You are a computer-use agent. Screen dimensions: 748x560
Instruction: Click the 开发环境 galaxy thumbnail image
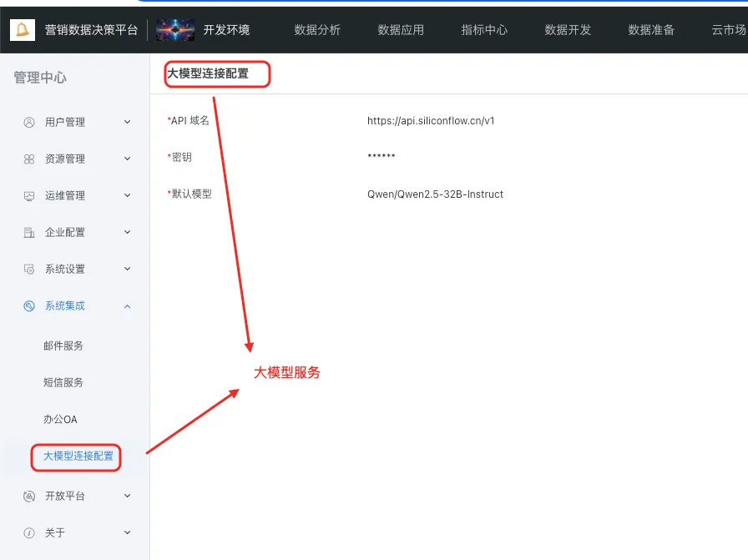tap(175, 29)
